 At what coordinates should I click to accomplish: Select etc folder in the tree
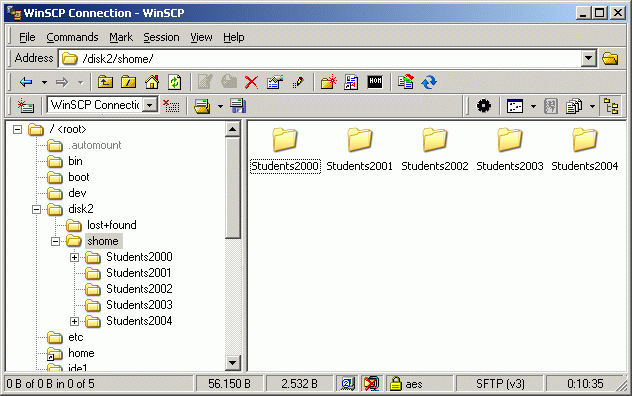pyautogui.click(x=75, y=337)
